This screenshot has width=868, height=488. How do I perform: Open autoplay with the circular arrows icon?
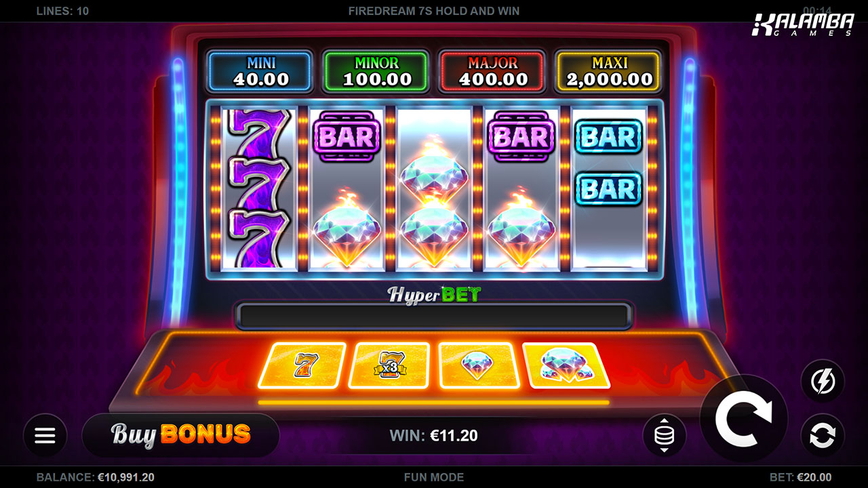coord(823,435)
